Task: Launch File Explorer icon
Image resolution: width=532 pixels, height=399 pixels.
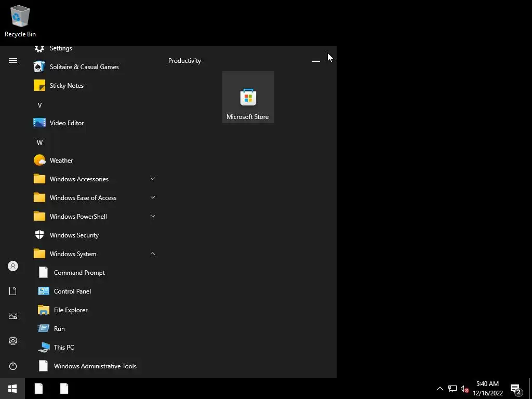Action: coord(44,310)
